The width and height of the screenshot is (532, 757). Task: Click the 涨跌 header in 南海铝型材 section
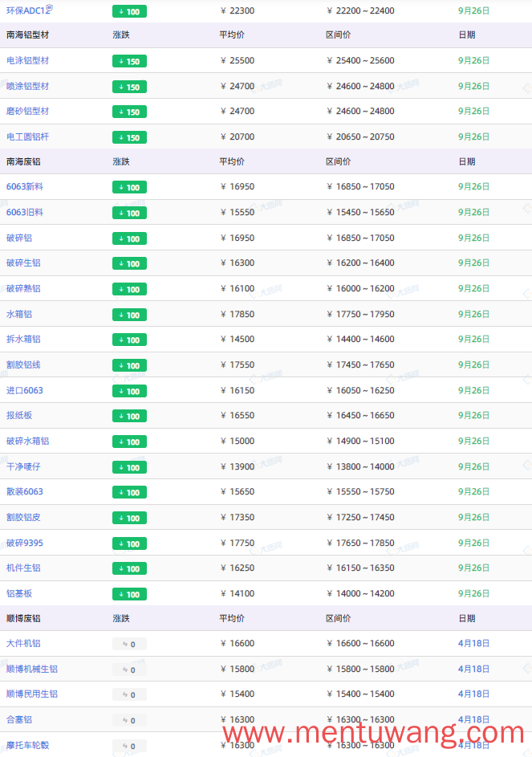[121, 35]
